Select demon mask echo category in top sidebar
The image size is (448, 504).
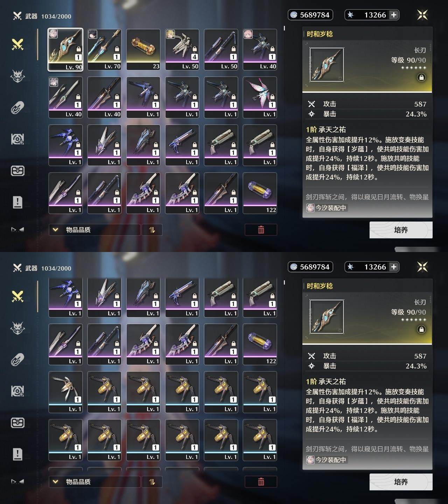point(17,76)
